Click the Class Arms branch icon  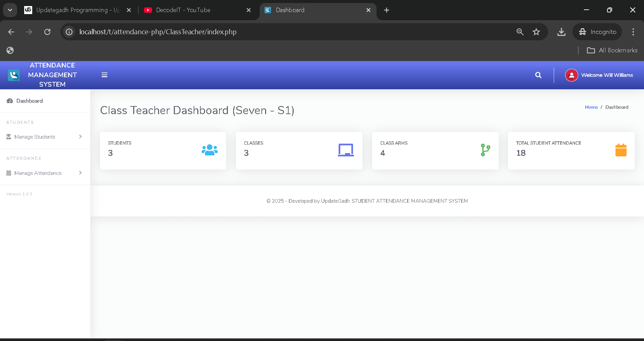pos(485,150)
